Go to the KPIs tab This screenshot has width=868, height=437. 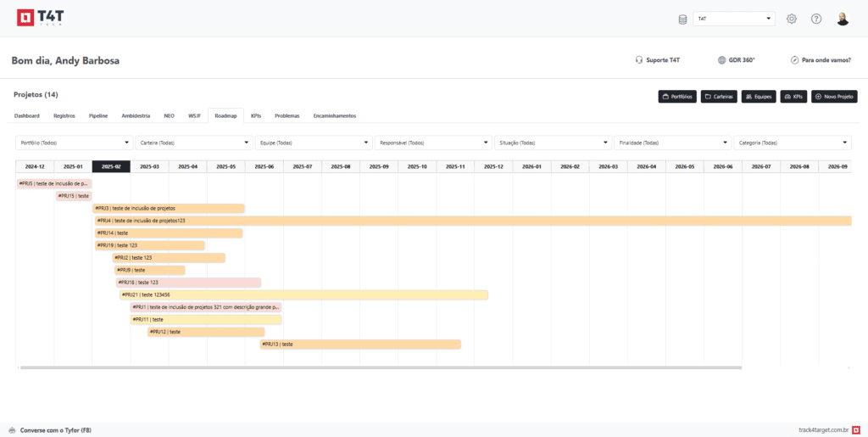[256, 115]
